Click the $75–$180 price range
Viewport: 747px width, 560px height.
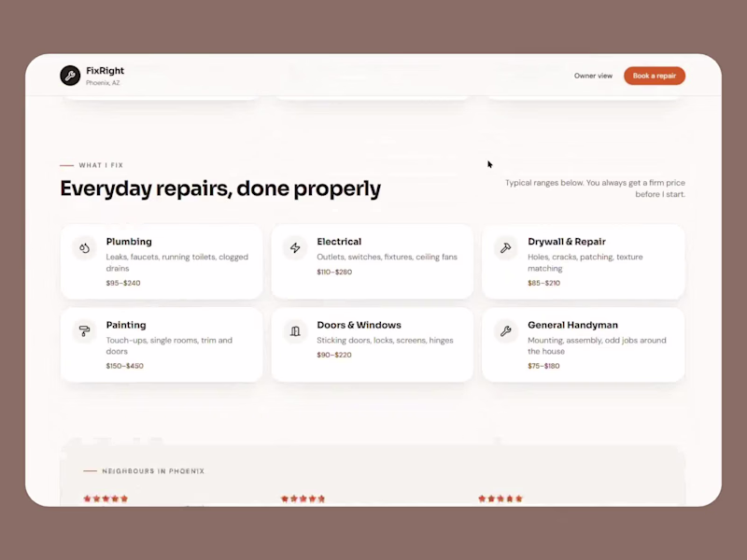click(x=543, y=366)
